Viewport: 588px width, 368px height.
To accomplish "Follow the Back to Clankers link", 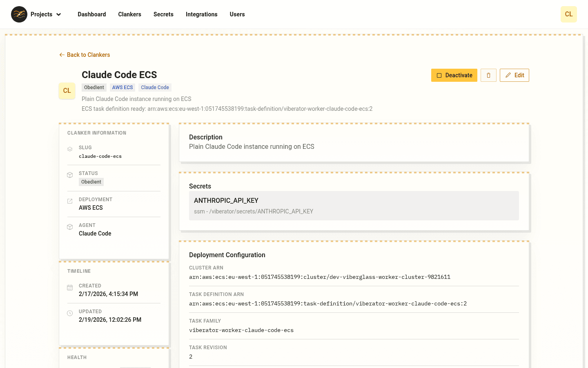I will [84, 54].
